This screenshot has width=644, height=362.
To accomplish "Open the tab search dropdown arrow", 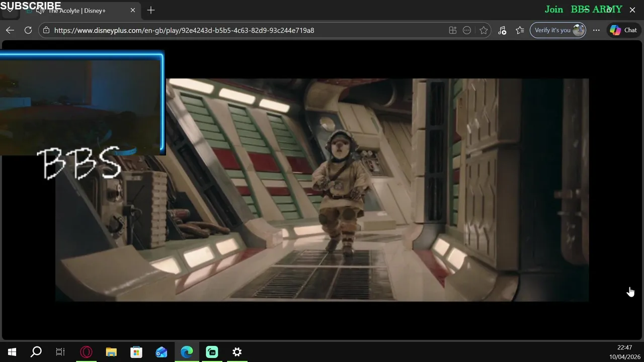I will click(x=10, y=10).
